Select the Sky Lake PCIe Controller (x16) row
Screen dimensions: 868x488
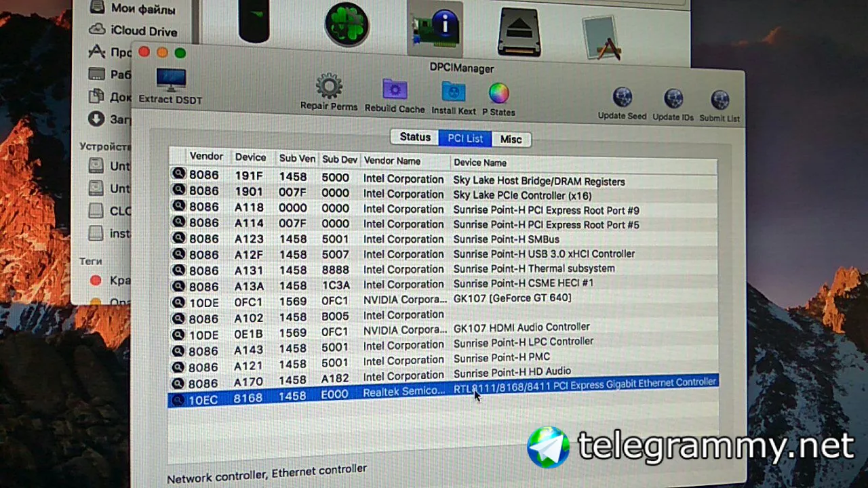[443, 193]
